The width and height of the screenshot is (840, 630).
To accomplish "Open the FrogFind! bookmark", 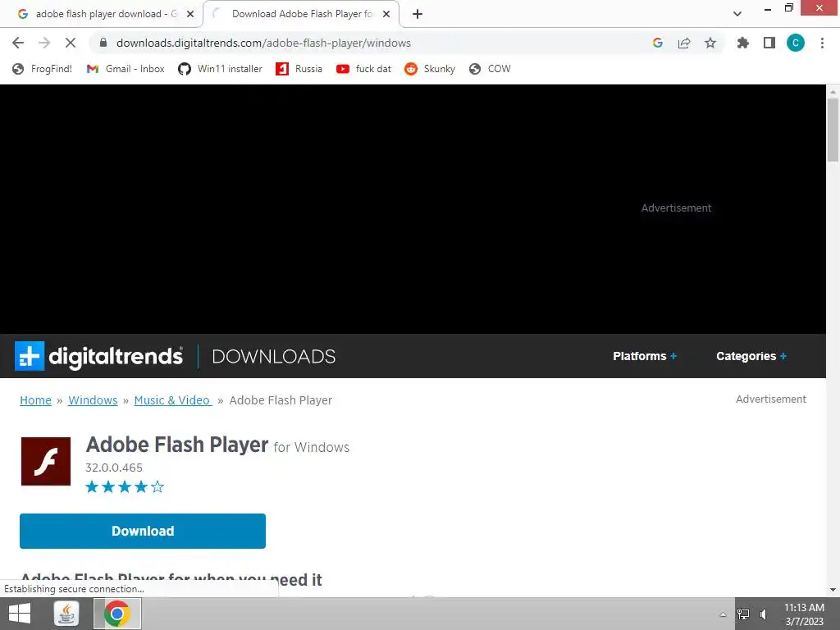I will [x=43, y=69].
